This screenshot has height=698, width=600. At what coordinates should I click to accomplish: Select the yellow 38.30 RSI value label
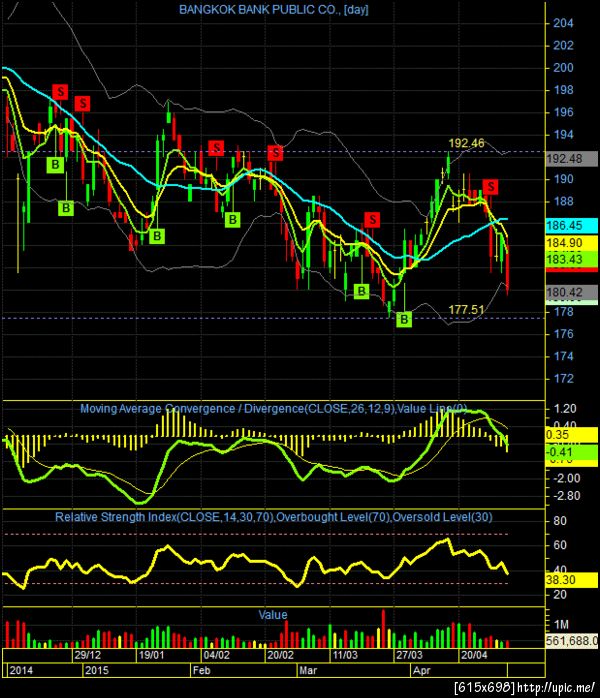(572, 580)
